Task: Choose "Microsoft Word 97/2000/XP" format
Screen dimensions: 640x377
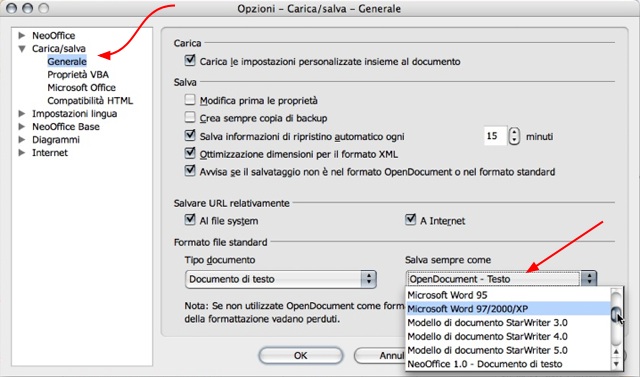Action: [x=508, y=309]
